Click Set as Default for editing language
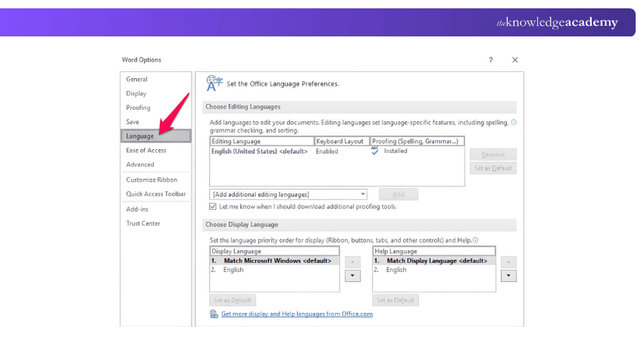Image resolution: width=644 pixels, height=341 pixels. (493, 168)
